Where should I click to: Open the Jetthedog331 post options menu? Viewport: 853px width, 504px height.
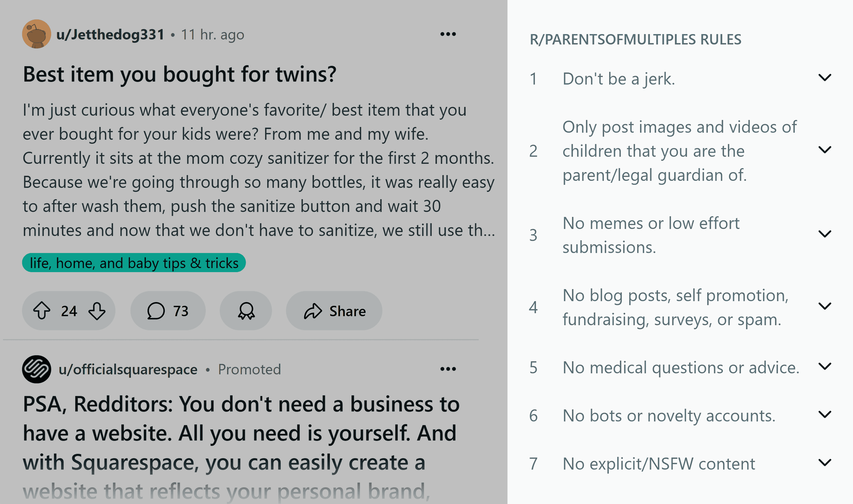point(448,34)
